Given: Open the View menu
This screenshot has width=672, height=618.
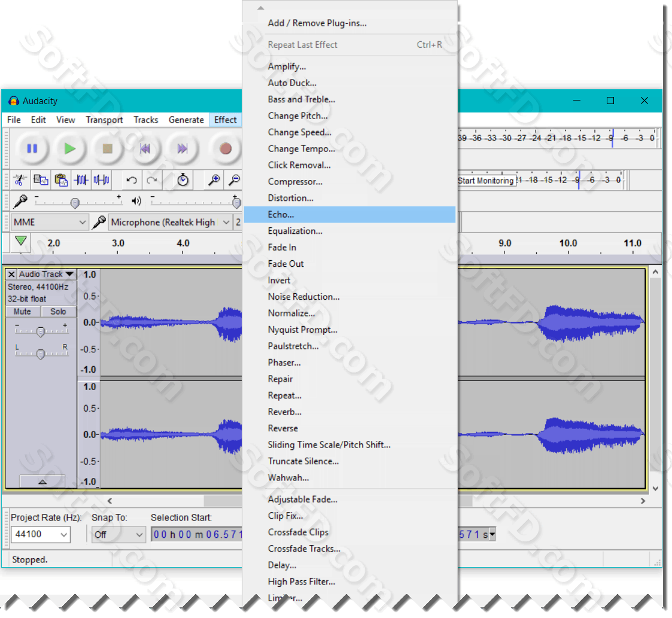Looking at the screenshot, I should [66, 120].
